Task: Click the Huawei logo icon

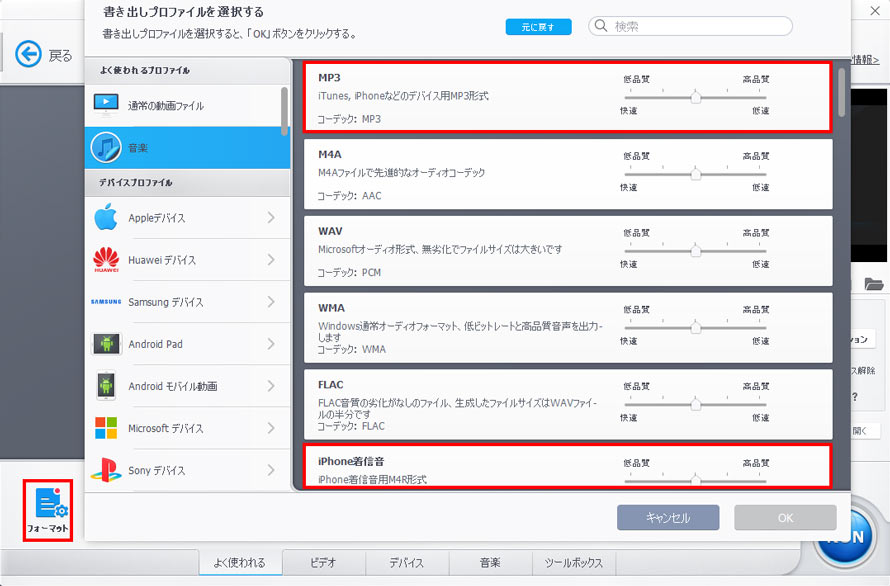Action: tap(106, 259)
